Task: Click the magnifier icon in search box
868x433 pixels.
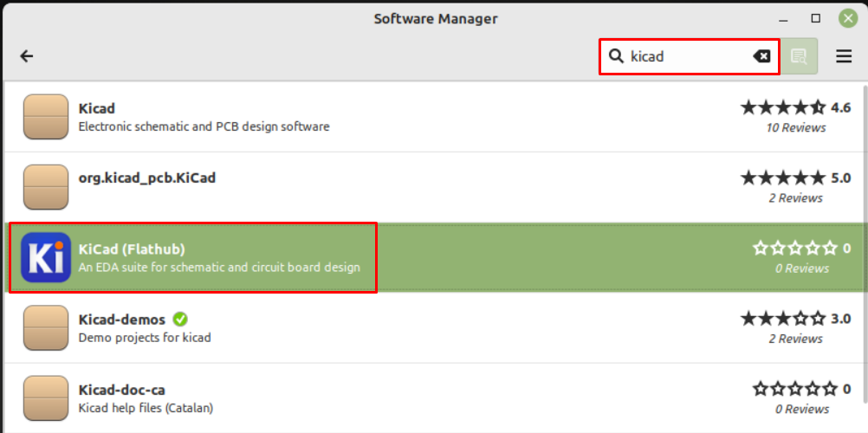Action: coord(616,56)
